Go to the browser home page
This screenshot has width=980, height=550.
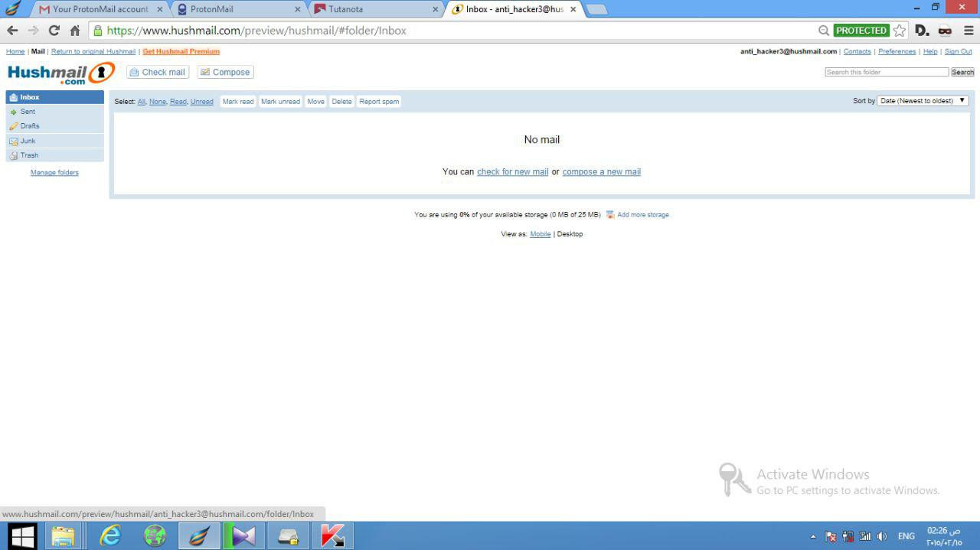pos(75,31)
